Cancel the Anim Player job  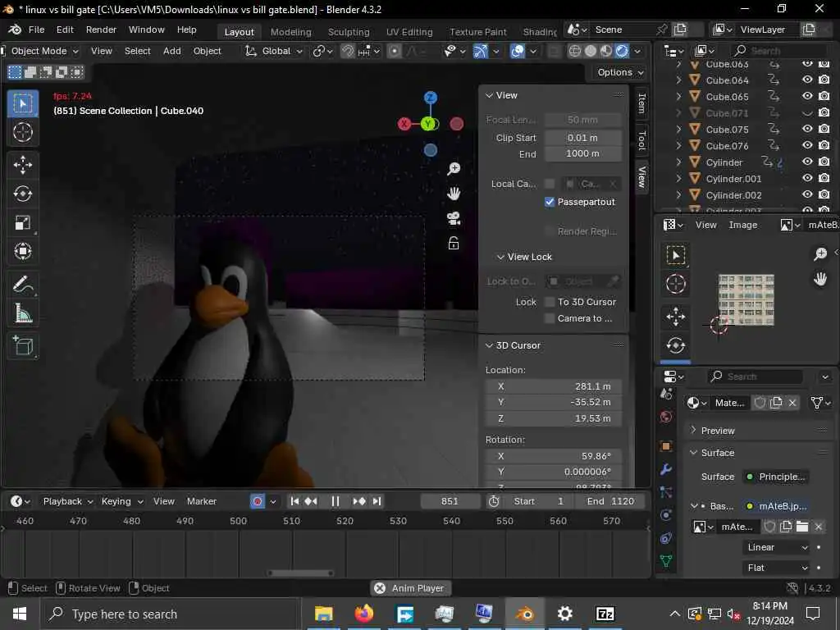[x=380, y=587]
